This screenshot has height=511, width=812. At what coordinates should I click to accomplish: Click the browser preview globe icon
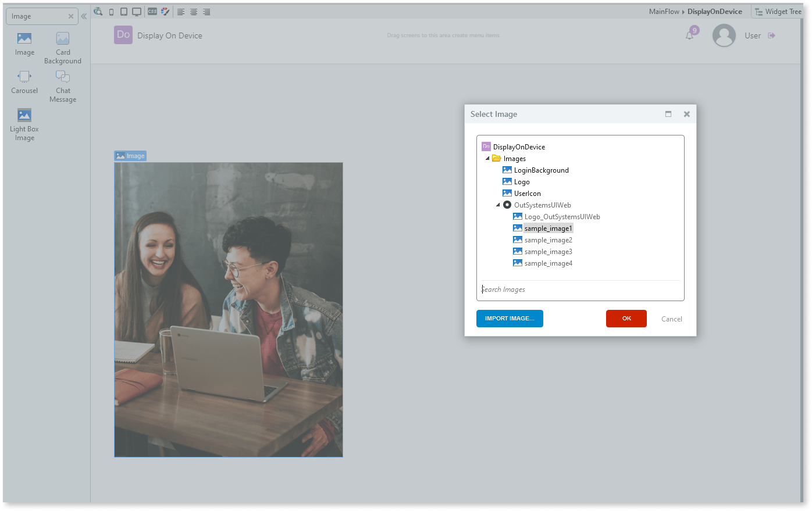[x=98, y=11]
